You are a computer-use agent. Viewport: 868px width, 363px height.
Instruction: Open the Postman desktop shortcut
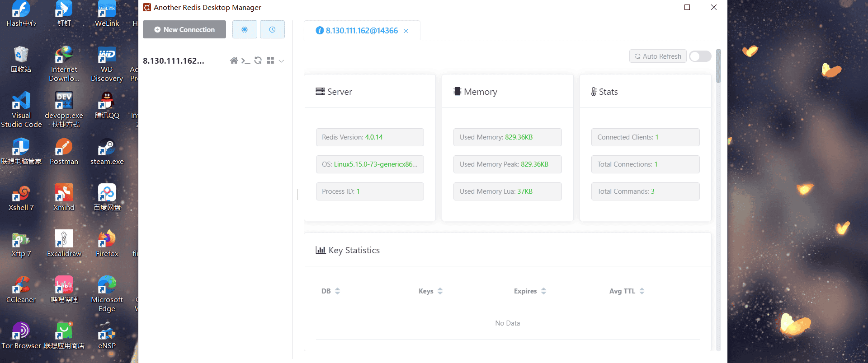(64, 152)
